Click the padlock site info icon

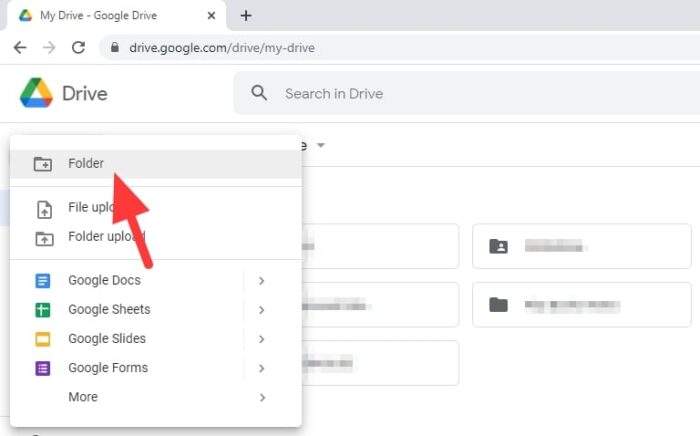coord(115,47)
